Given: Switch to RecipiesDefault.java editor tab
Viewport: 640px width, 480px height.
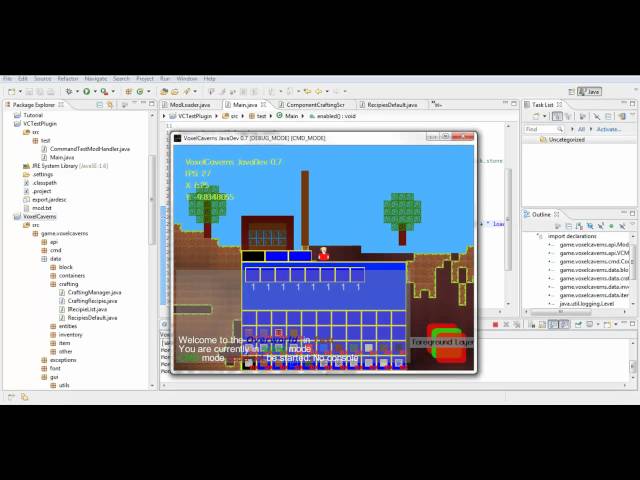Looking at the screenshot, I should (x=392, y=105).
